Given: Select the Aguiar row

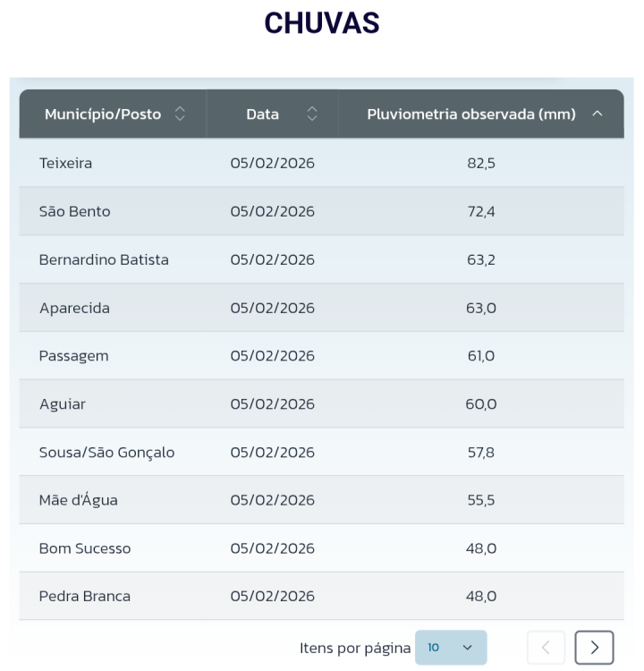Looking at the screenshot, I should pos(63,404).
